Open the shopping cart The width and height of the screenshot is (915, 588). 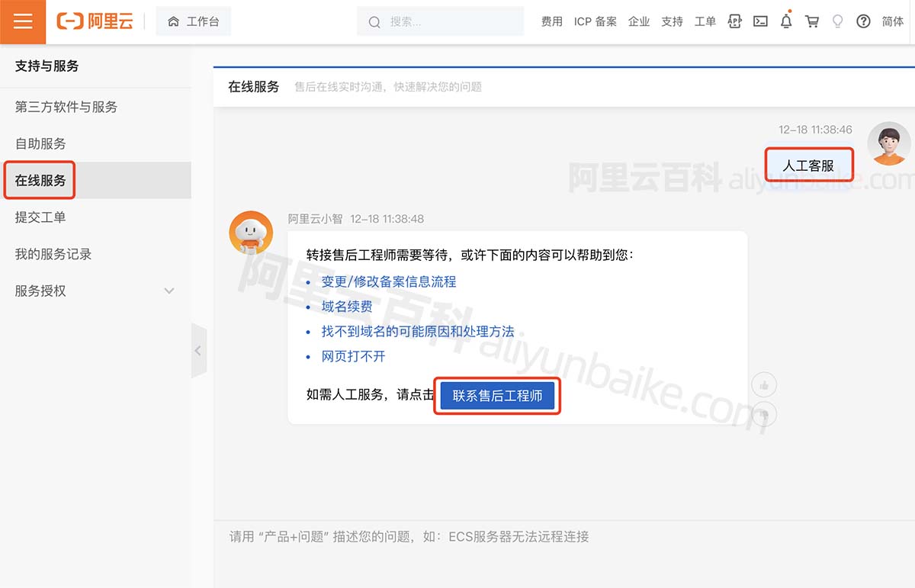812,21
